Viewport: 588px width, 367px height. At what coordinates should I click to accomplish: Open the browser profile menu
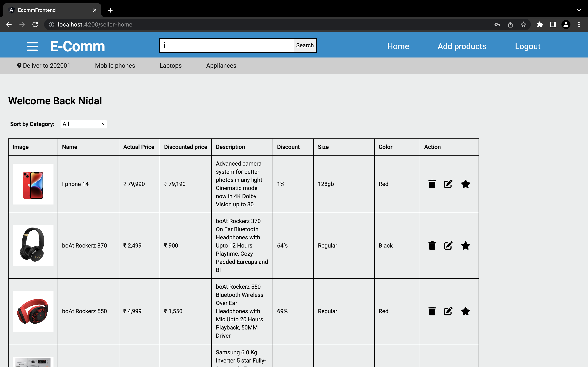tap(566, 24)
